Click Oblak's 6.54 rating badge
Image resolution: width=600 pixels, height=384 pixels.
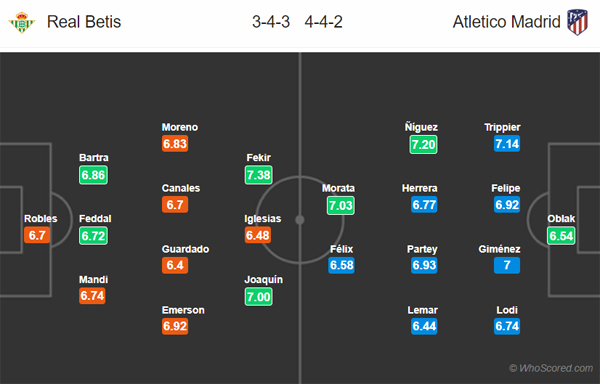(561, 236)
